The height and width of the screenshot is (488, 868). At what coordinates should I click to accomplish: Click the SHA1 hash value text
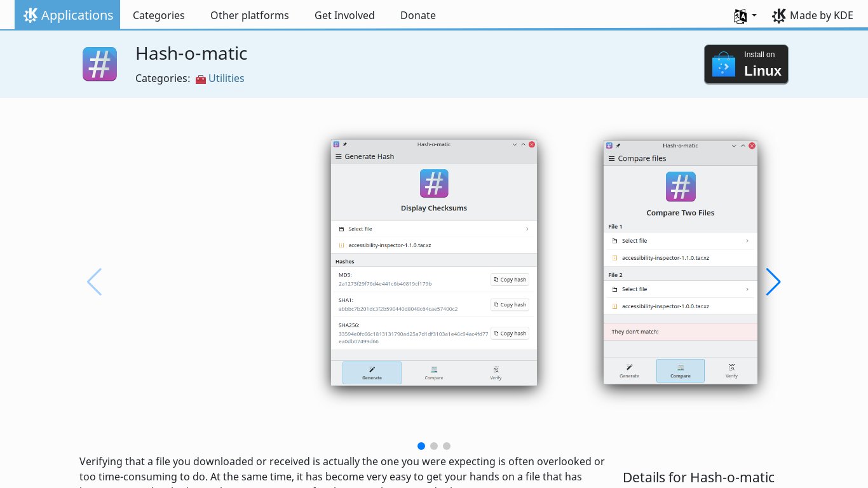click(x=398, y=309)
